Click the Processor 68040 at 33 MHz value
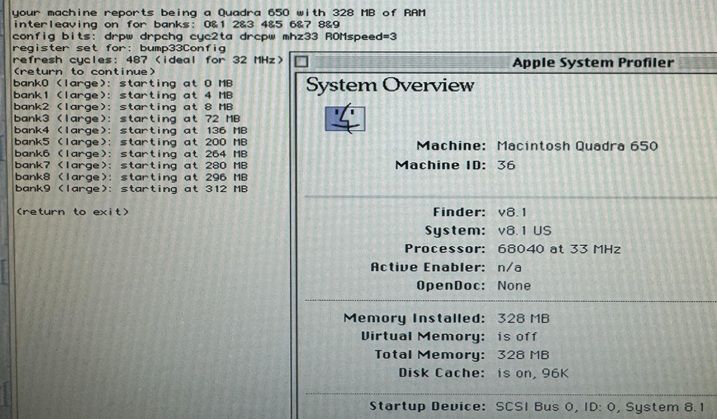 pos(559,248)
